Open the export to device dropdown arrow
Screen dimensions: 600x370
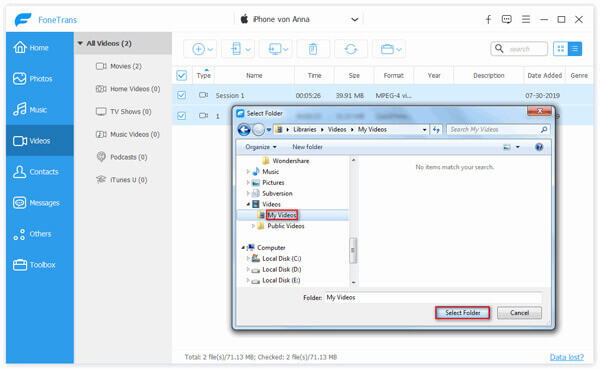248,49
